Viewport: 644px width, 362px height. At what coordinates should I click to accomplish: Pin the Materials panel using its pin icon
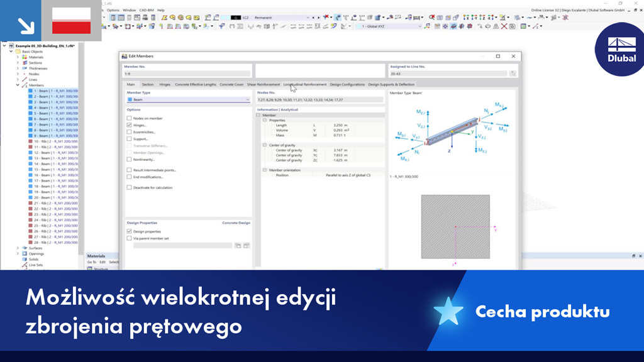click(633, 256)
